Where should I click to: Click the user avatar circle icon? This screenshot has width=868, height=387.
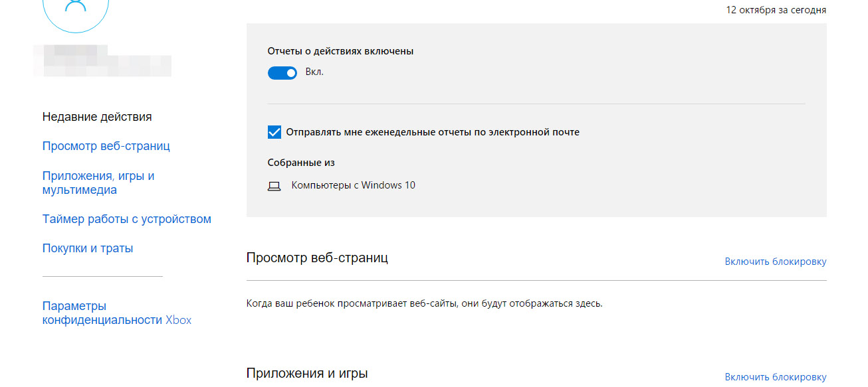tap(75, 8)
